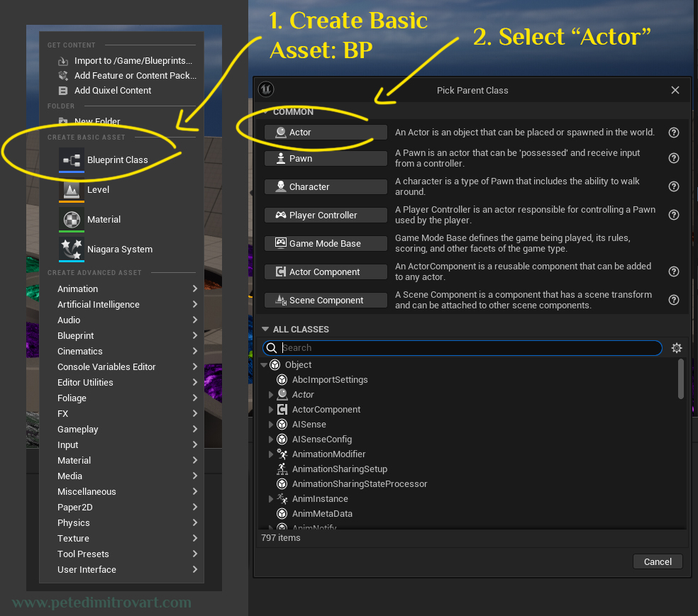698x616 pixels.
Task: Open the Console Variables Editor submenu
Action: (x=121, y=366)
